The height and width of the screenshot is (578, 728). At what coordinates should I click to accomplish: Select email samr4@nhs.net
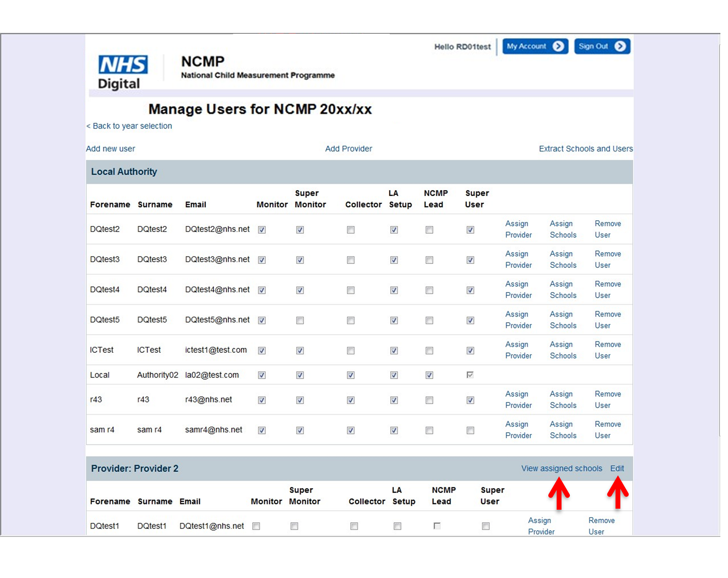213,430
